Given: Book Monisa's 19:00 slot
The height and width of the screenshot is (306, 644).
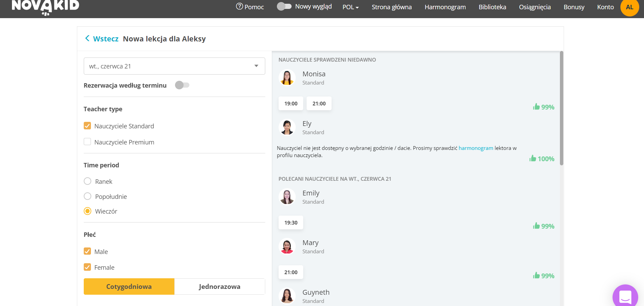Looking at the screenshot, I should coord(291,103).
